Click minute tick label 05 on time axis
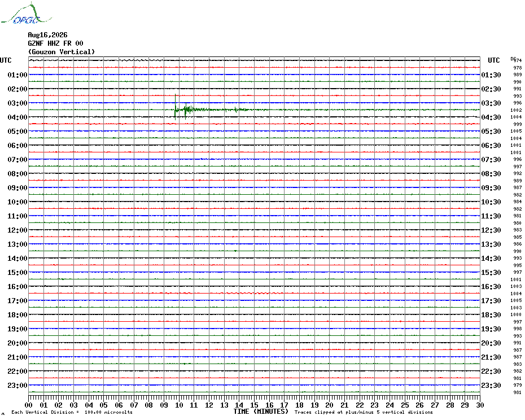 tap(104, 405)
